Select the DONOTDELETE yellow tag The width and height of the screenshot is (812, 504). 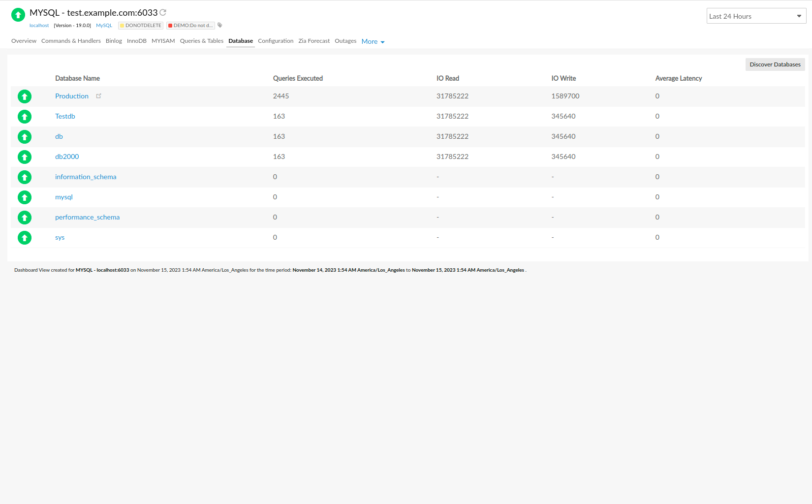pos(141,26)
